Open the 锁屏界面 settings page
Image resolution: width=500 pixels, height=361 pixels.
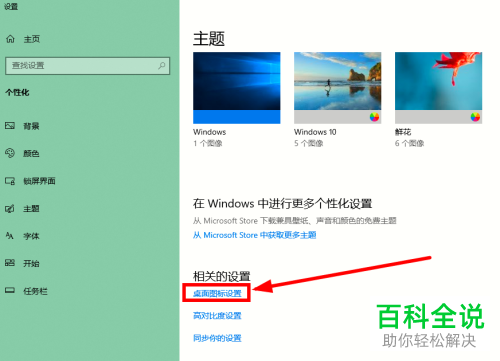pyautogui.click(x=39, y=181)
